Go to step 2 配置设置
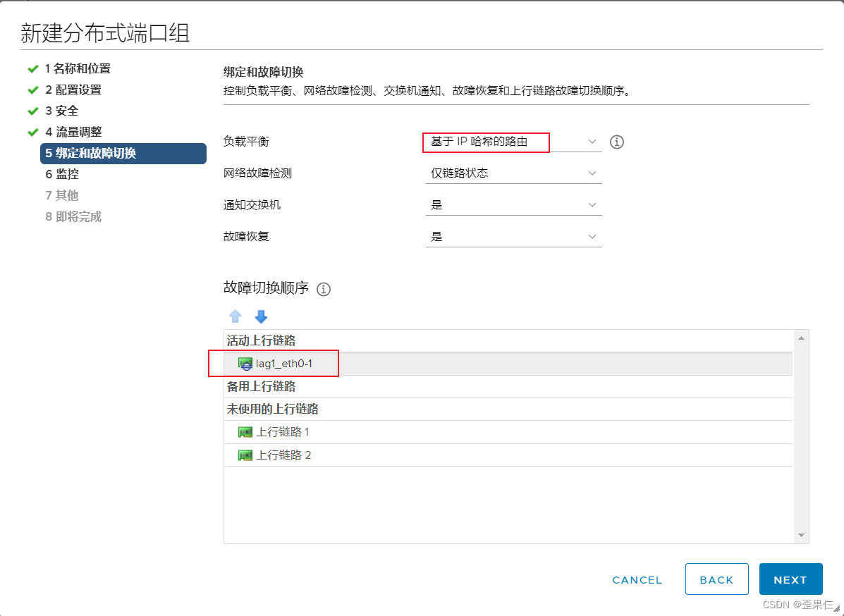844x616 pixels. point(74,90)
